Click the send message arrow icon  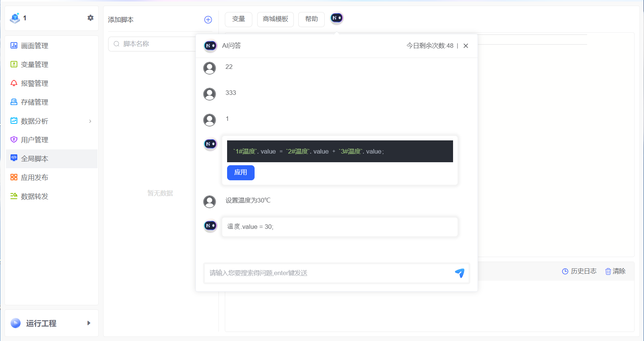click(x=459, y=273)
